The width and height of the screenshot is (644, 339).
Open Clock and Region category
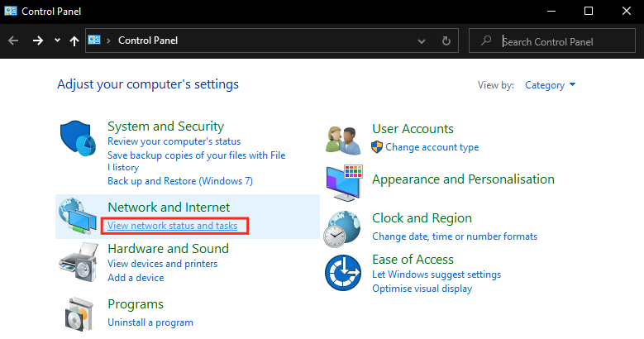(x=422, y=218)
